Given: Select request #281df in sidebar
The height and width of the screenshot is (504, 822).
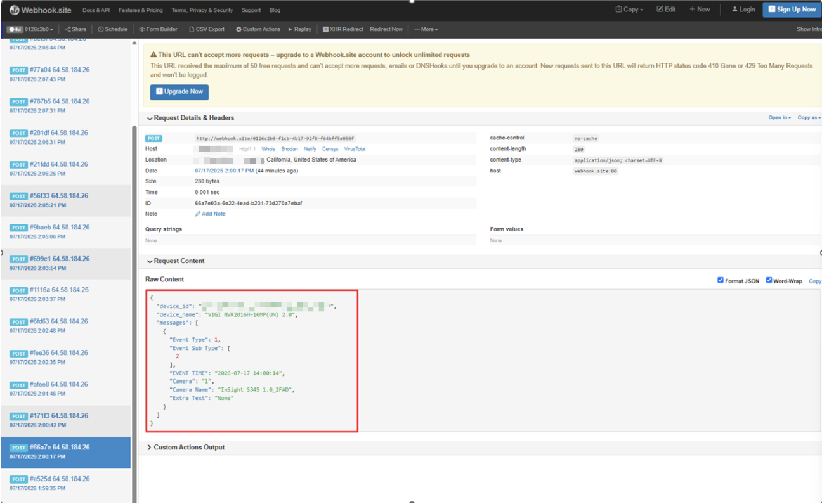Looking at the screenshot, I should pos(65,137).
